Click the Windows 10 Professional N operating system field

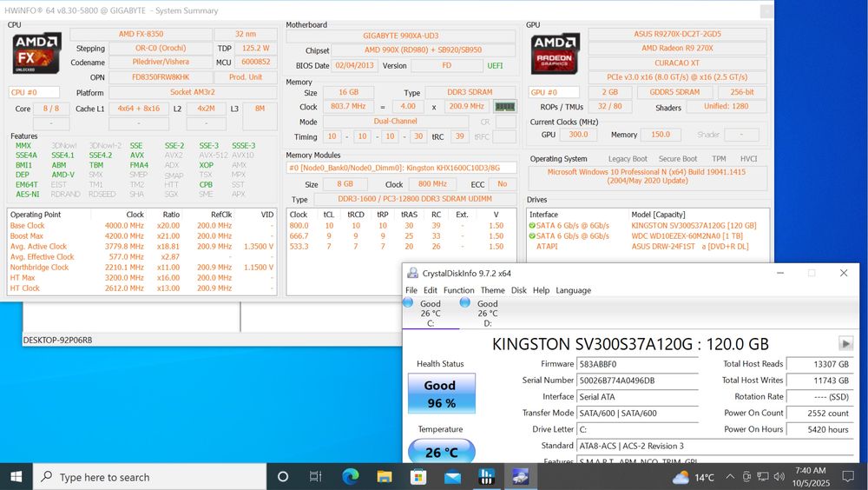[x=647, y=176]
